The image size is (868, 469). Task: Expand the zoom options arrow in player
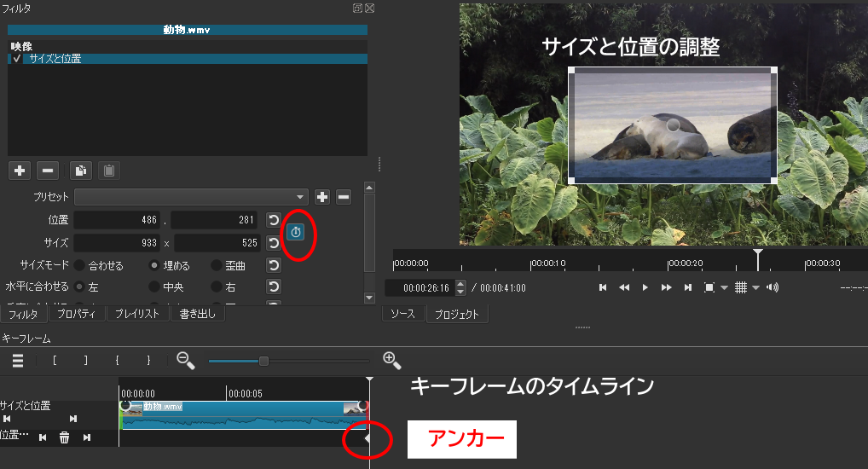(x=724, y=287)
